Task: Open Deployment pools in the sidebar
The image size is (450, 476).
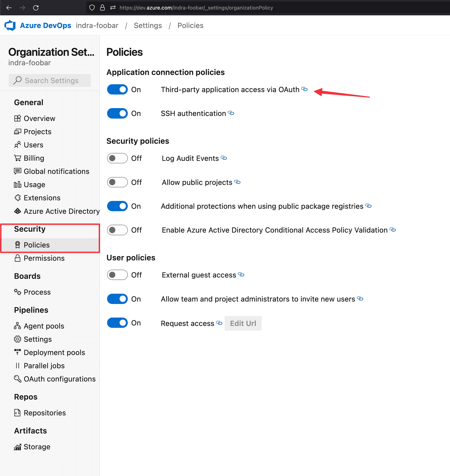Action: [x=50, y=352]
